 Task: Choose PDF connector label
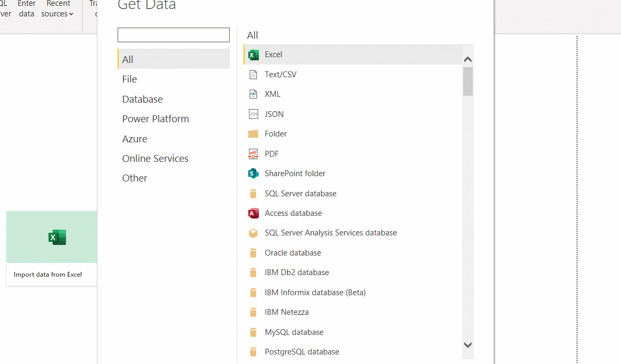coord(272,153)
